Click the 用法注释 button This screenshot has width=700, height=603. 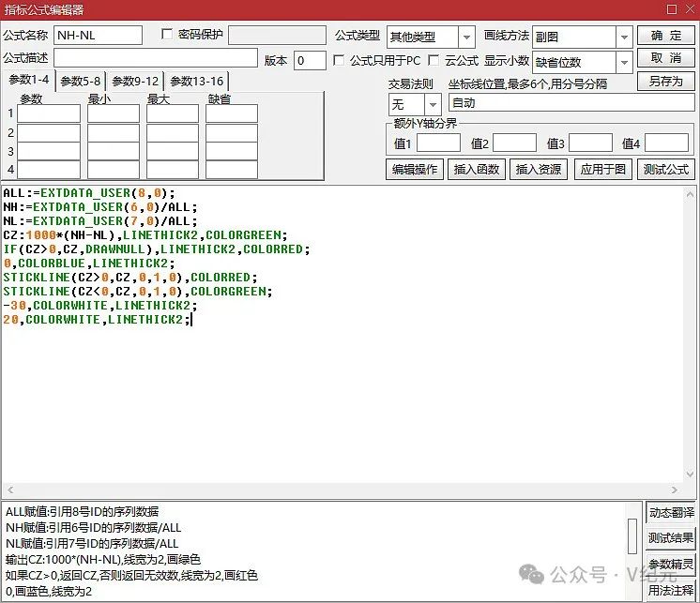point(672,591)
